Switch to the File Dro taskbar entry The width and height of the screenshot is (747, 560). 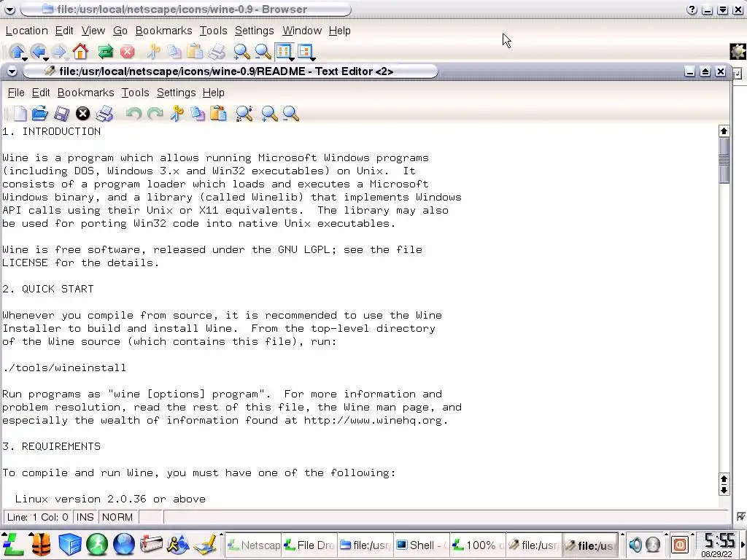coord(309,545)
